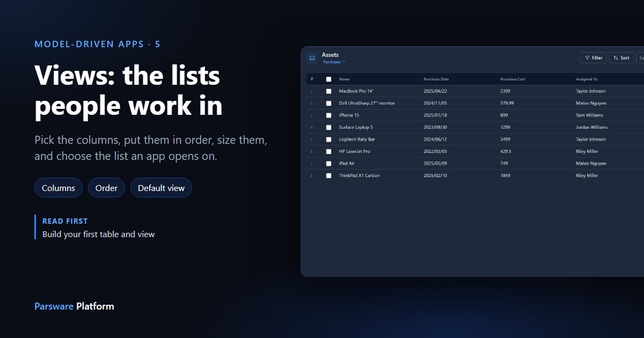The height and width of the screenshot is (338, 644).
Task: Click the Dell UltraSharp 27" monitor name
Action: tap(367, 103)
